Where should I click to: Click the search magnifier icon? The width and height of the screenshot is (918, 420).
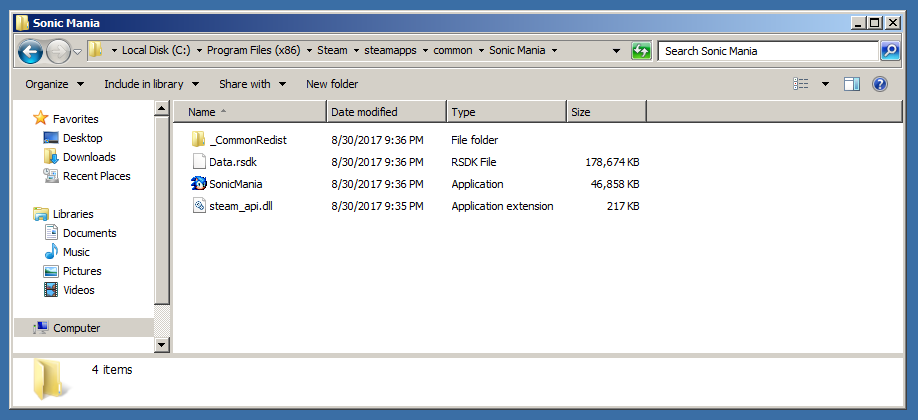point(890,51)
